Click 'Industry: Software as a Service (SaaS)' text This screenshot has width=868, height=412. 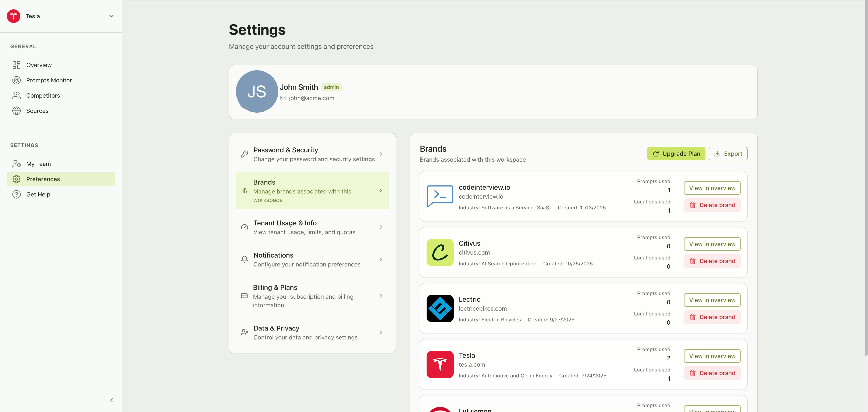pyautogui.click(x=504, y=208)
